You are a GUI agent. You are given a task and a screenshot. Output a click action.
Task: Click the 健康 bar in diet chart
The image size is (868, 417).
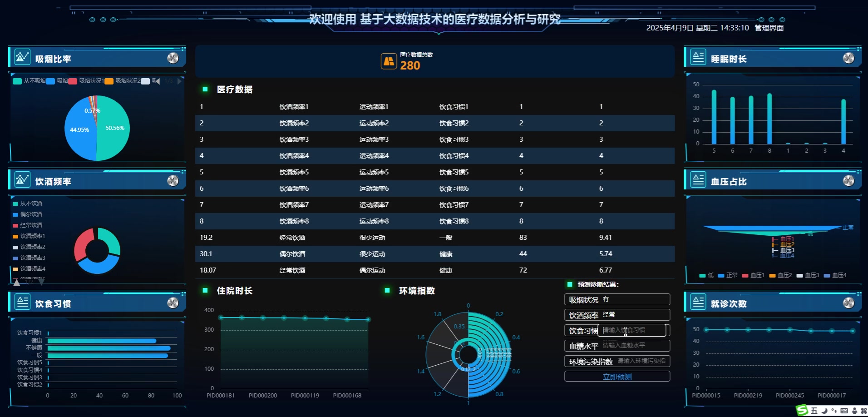tap(102, 341)
